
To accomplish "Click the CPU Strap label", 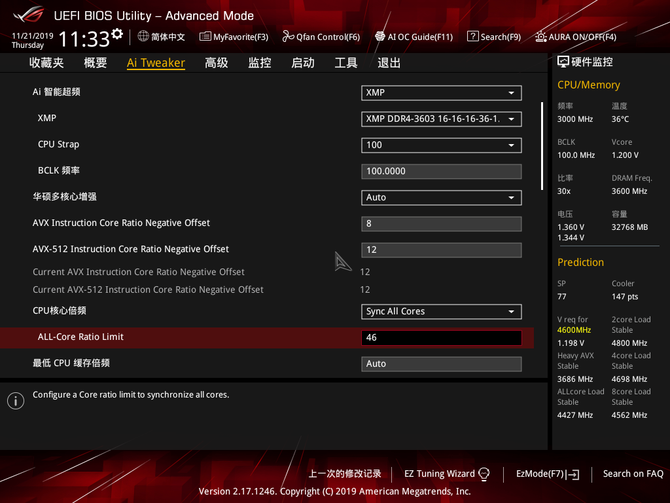I will (59, 144).
